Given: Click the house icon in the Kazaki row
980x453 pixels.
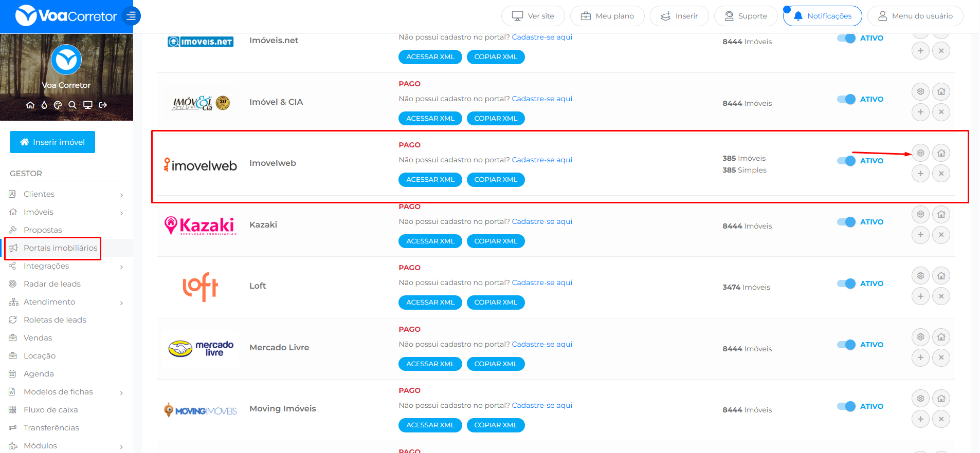Looking at the screenshot, I should (941, 214).
